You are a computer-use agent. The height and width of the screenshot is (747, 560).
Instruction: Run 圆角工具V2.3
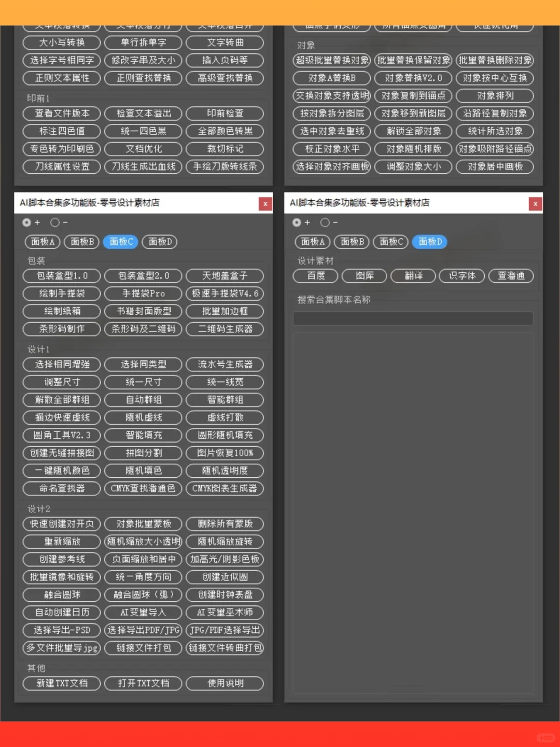pyautogui.click(x=62, y=435)
